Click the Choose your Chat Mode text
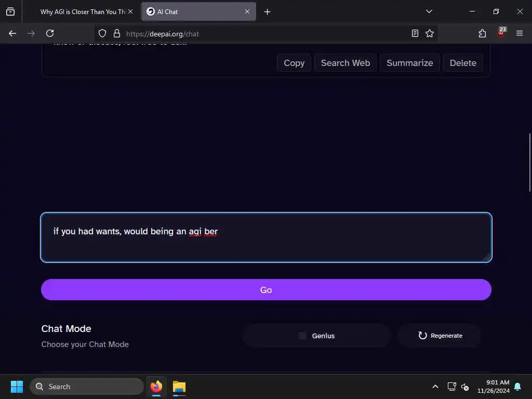532x399 pixels. coord(85,344)
